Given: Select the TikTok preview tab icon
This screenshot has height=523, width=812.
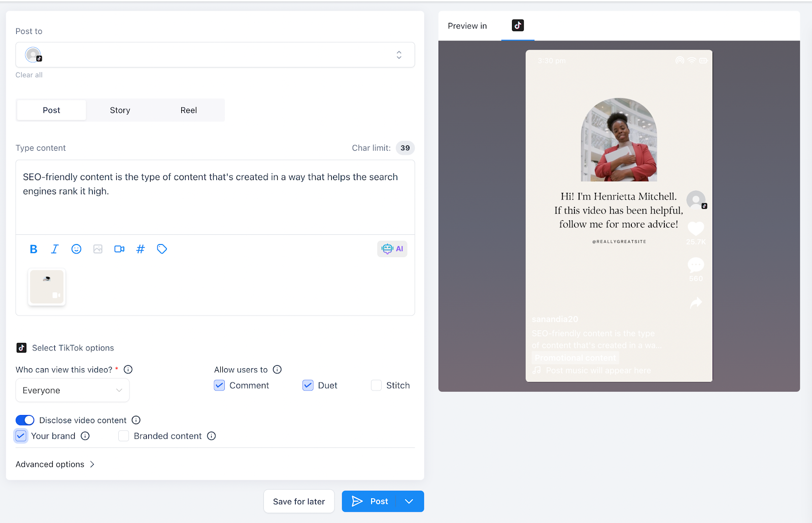Looking at the screenshot, I should pos(518,25).
